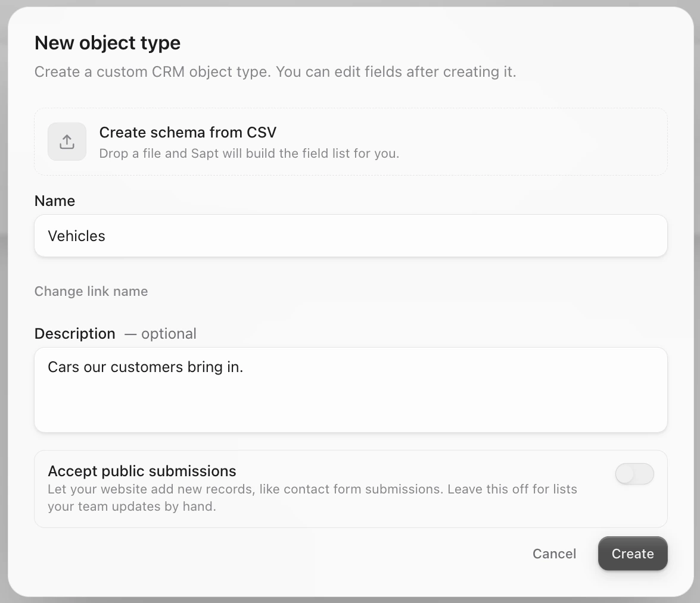Click the CSV upload icon
700x603 pixels.
click(67, 142)
